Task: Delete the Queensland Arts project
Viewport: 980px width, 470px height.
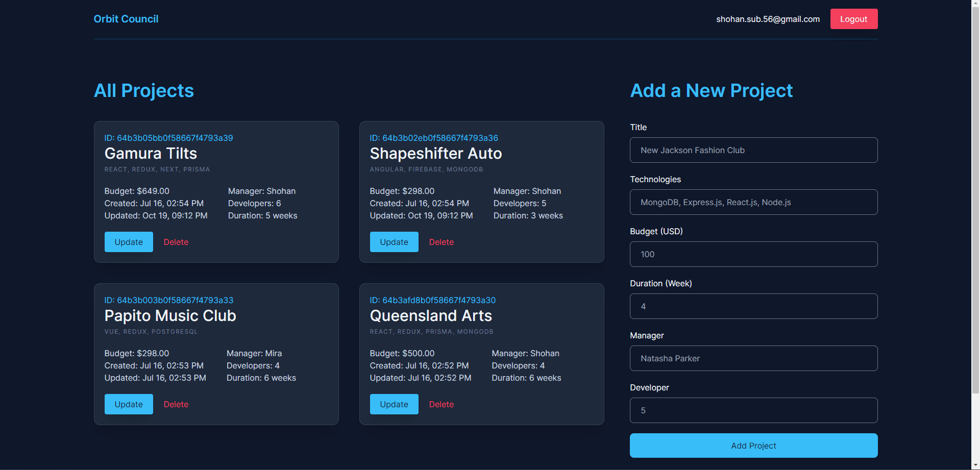Action: pos(442,404)
